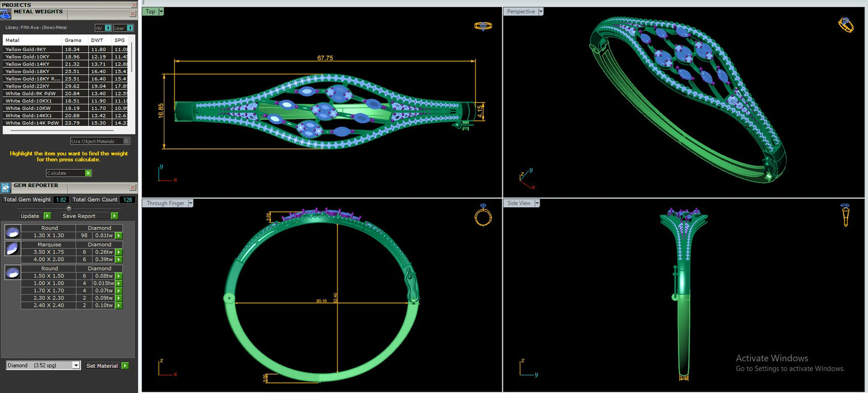
Task: Click the Grams column header
Action: point(76,40)
